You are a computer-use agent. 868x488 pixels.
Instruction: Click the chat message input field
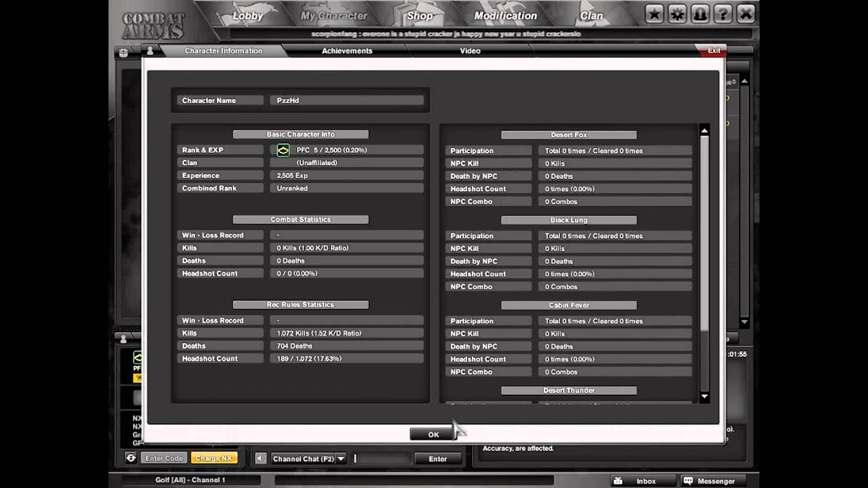381,459
